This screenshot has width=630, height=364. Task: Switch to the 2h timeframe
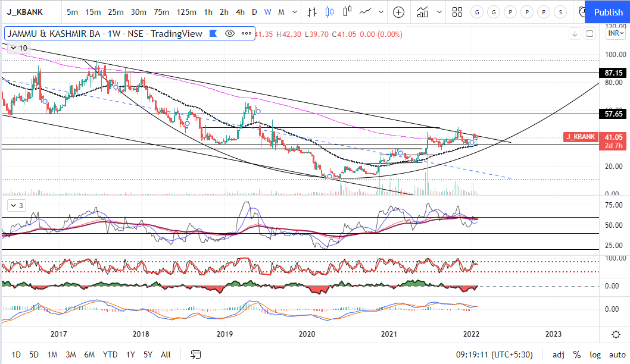224,12
